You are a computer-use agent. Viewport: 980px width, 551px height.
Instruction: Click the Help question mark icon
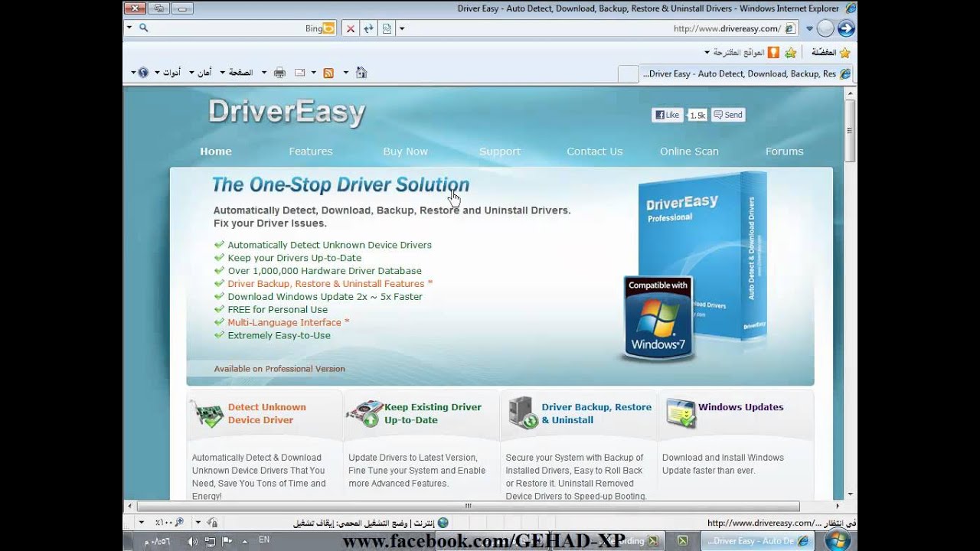(x=142, y=72)
